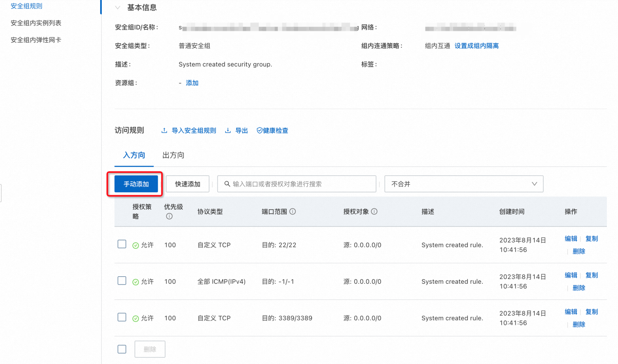
Task: Click the 设置成组内隔离 link
Action: point(477,46)
